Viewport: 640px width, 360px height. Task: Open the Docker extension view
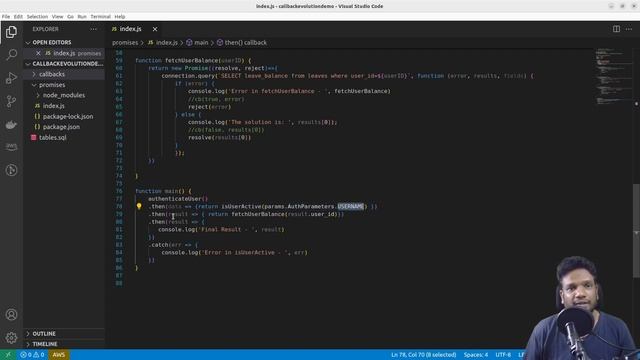11,124
